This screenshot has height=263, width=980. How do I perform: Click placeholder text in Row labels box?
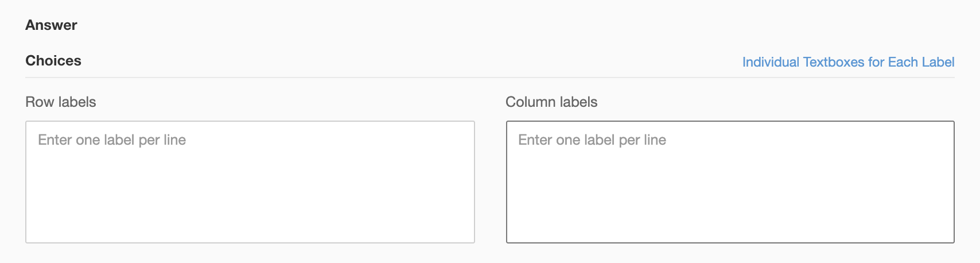coord(112,140)
